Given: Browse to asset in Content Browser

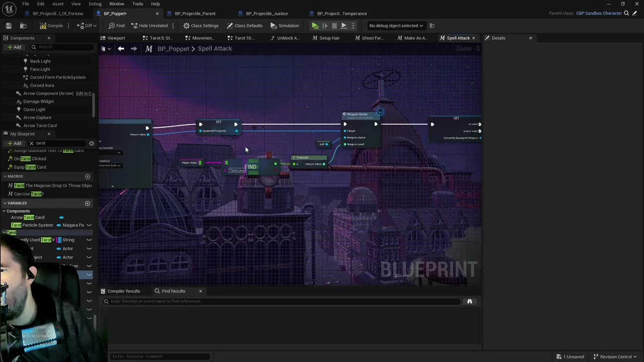Looking at the screenshot, I should pos(23,26).
